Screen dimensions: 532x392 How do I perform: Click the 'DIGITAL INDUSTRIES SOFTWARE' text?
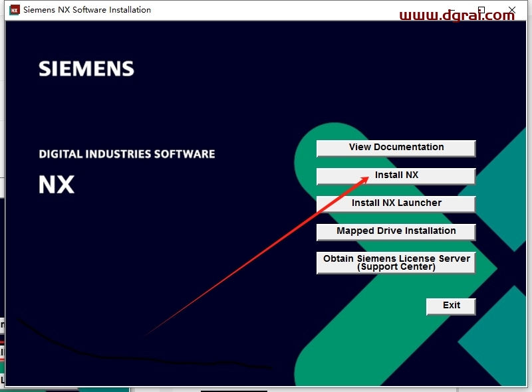pyautogui.click(x=127, y=154)
